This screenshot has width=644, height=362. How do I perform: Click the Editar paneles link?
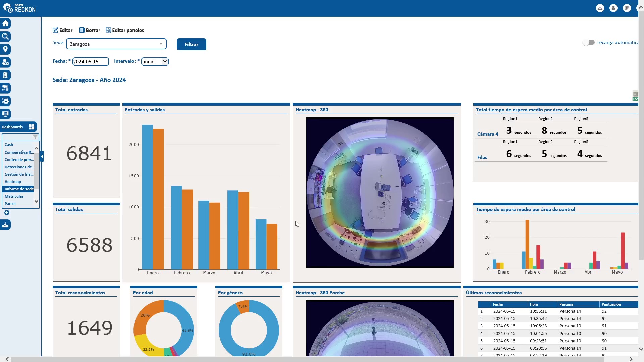tap(128, 30)
